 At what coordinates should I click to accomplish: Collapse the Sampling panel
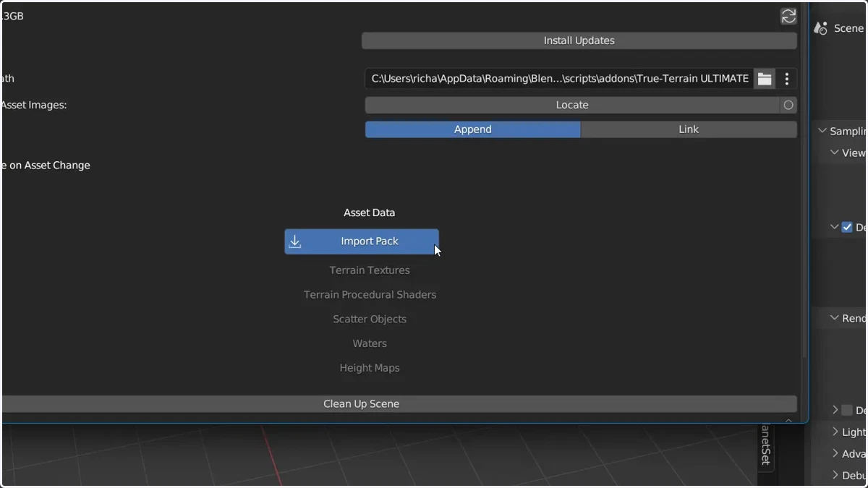pos(822,131)
